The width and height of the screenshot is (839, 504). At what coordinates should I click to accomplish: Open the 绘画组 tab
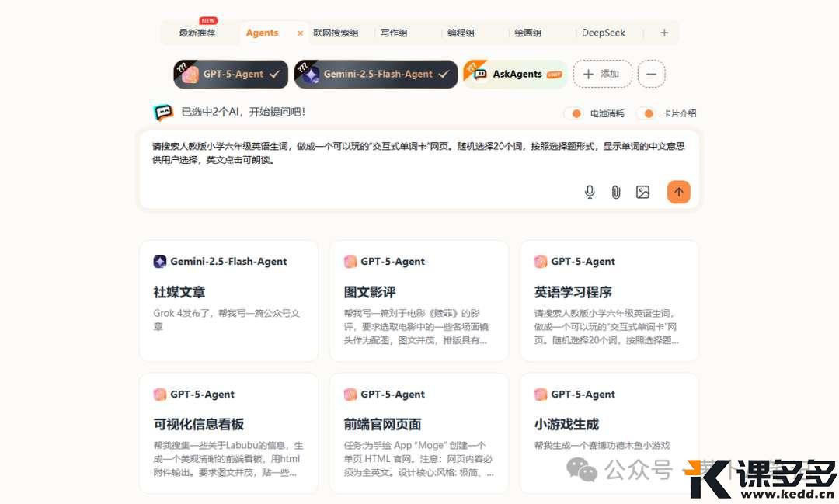point(527,33)
